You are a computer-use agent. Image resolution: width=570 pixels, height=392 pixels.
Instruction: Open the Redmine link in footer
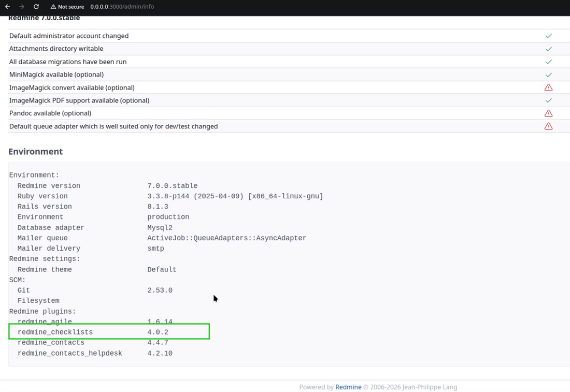click(348, 387)
